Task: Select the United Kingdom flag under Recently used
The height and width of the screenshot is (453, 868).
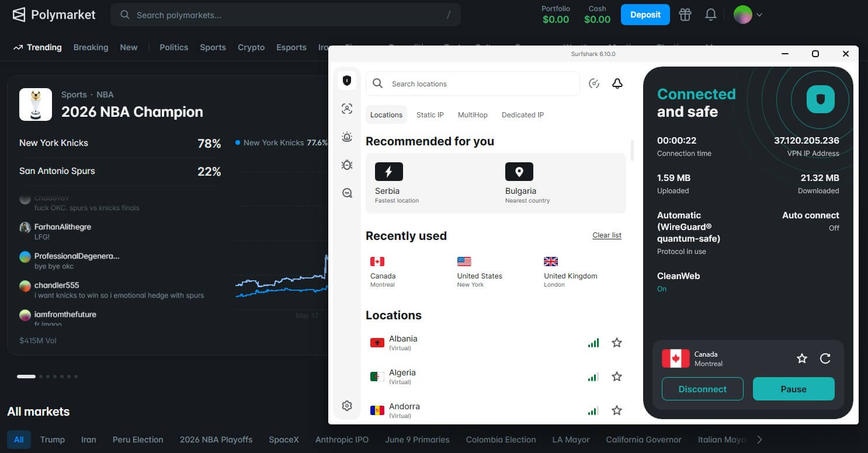Action: pyautogui.click(x=551, y=262)
